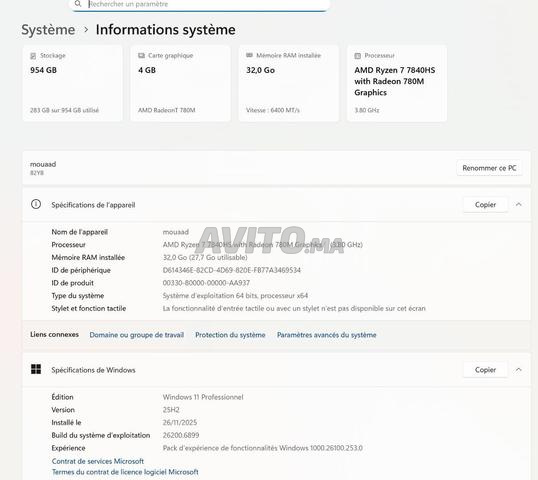Focus the Rechercher un paramètre search field
Viewport: 538px width, 480px height.
200,4
